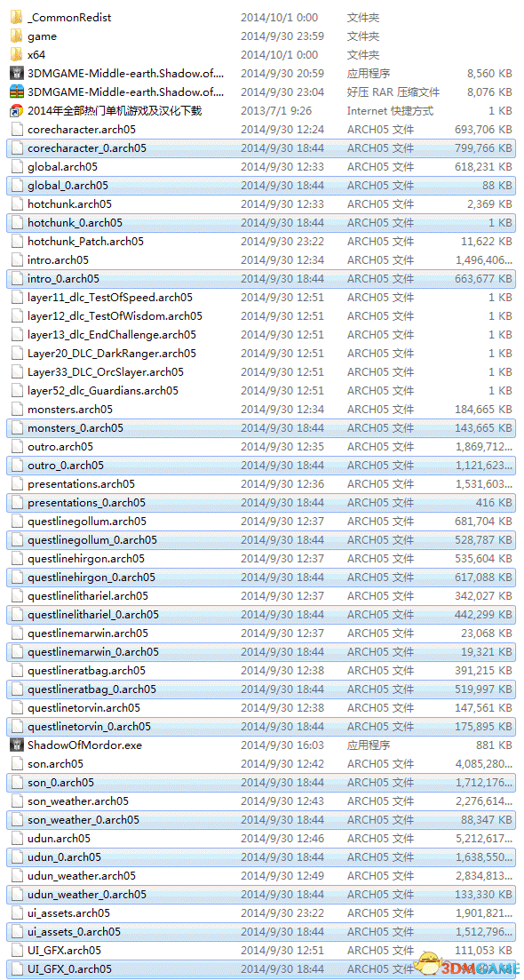Select the UI_GFX_0.arch05 file name
This screenshot has width=524, height=980.
coord(70,969)
